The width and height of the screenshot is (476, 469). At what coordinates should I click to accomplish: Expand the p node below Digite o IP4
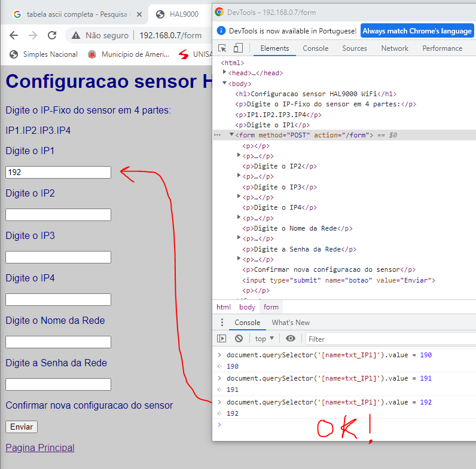[239, 217]
